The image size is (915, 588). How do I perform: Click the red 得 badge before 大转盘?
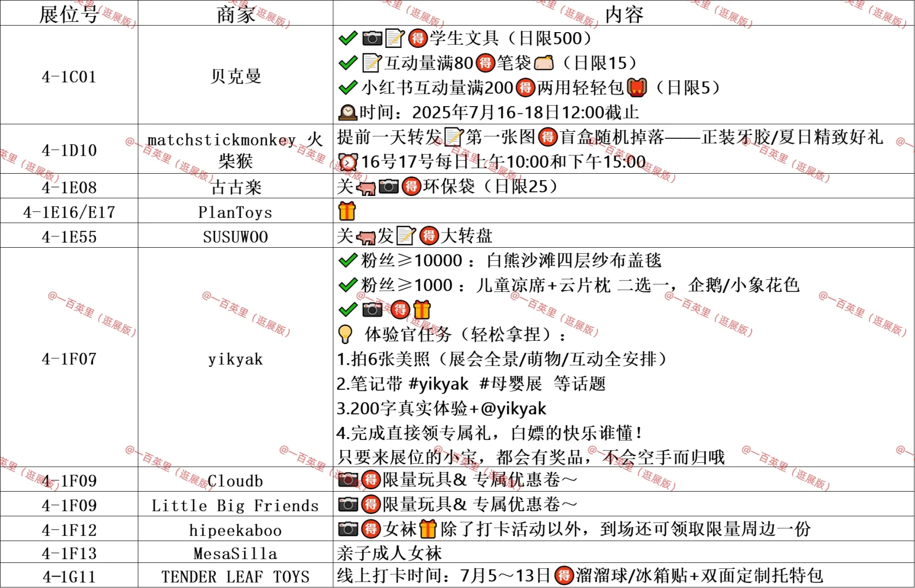[429, 236]
